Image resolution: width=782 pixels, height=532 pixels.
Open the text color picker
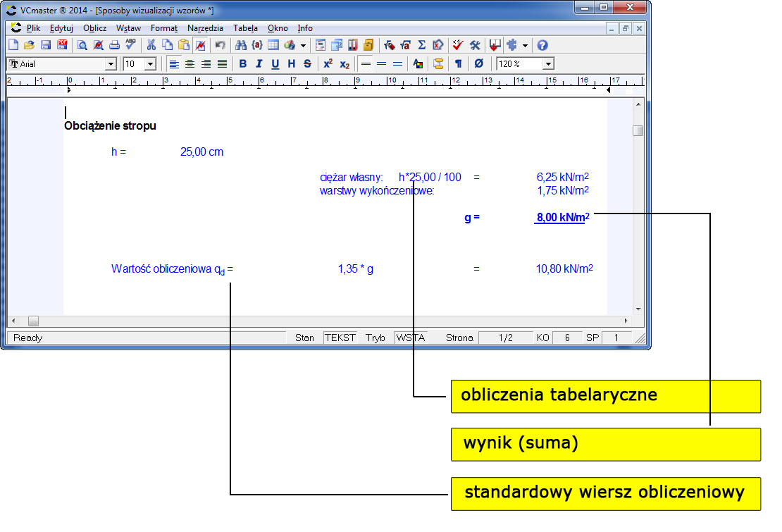418,63
